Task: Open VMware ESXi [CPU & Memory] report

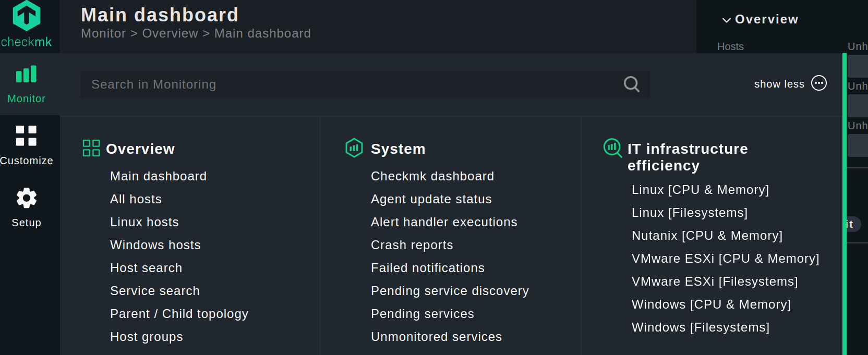Action: tap(726, 259)
